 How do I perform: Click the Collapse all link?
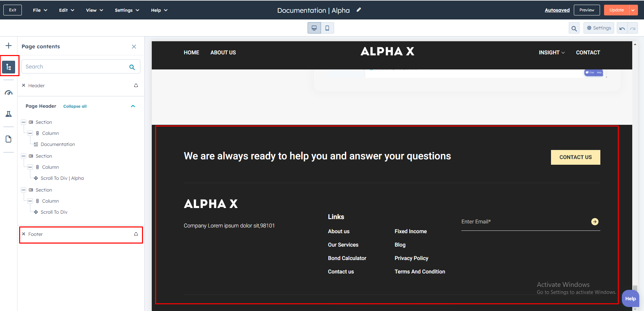pos(75,106)
